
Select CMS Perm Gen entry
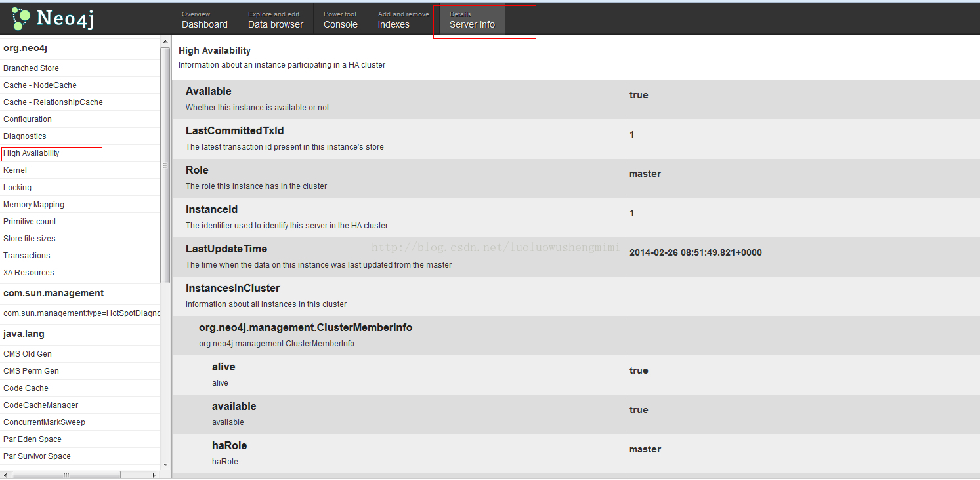coord(31,371)
